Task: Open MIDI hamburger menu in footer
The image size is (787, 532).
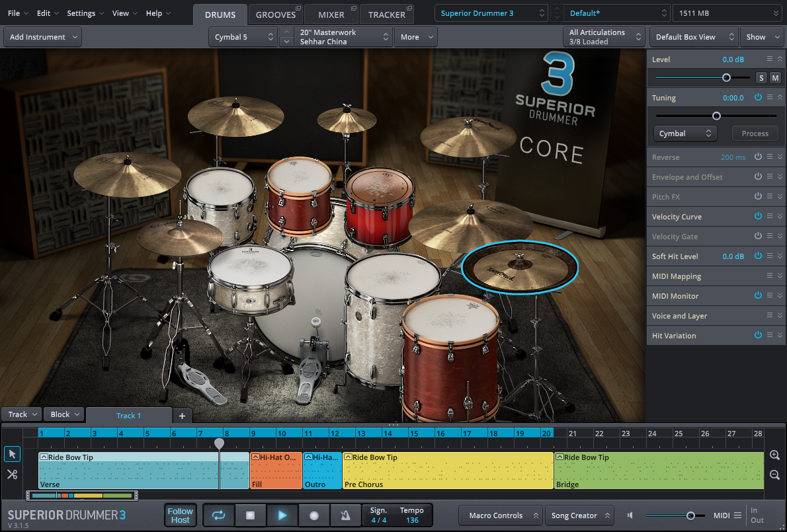Action: tap(737, 515)
